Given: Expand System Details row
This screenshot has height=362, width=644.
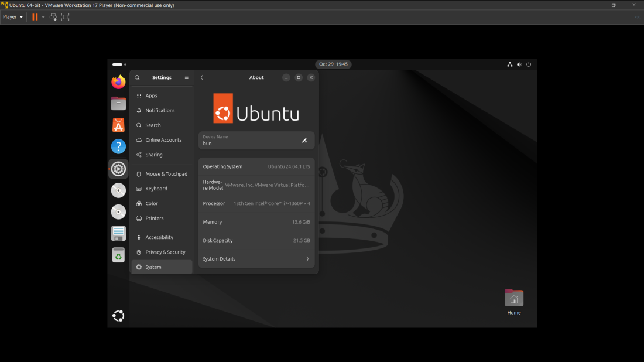Looking at the screenshot, I should (x=256, y=259).
